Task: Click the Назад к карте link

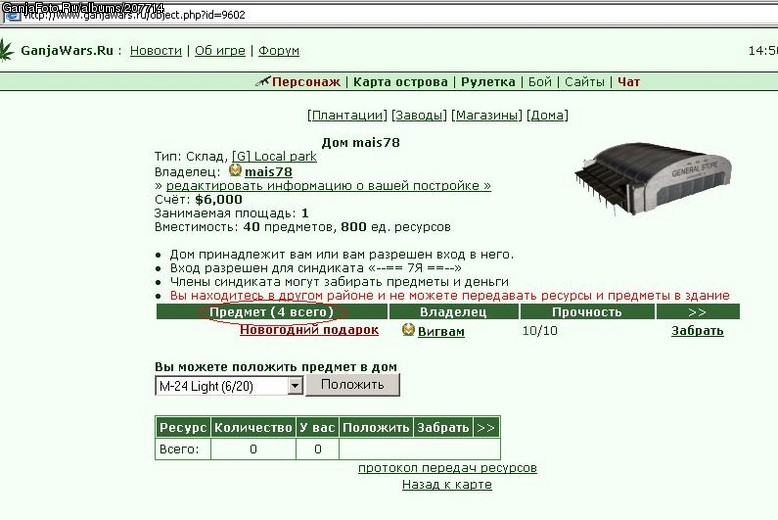Action: click(x=447, y=485)
